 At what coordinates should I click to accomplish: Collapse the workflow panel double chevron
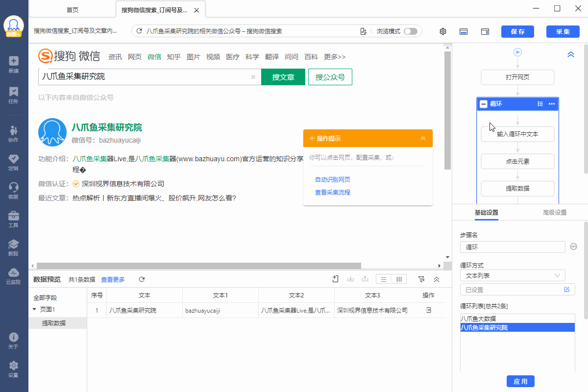coord(570,55)
